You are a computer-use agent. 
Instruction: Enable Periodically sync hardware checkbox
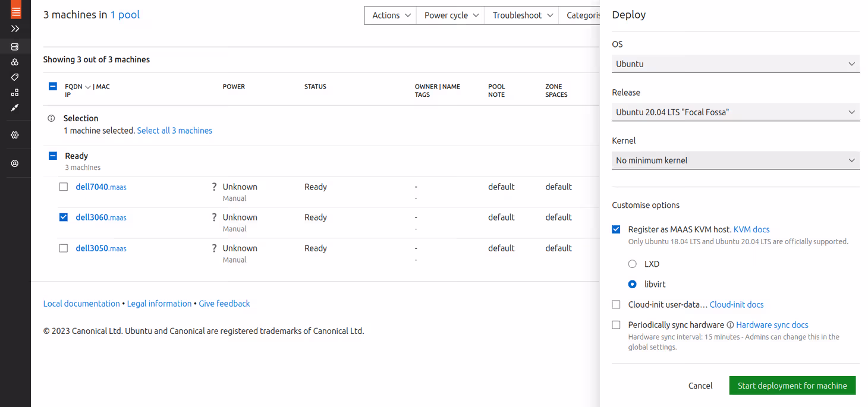(616, 325)
